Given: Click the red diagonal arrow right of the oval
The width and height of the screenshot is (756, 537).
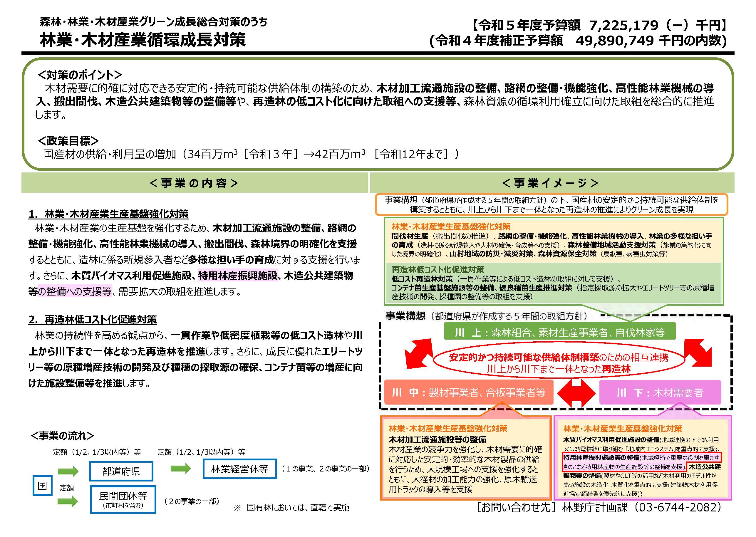Looking at the screenshot, I should [698, 353].
